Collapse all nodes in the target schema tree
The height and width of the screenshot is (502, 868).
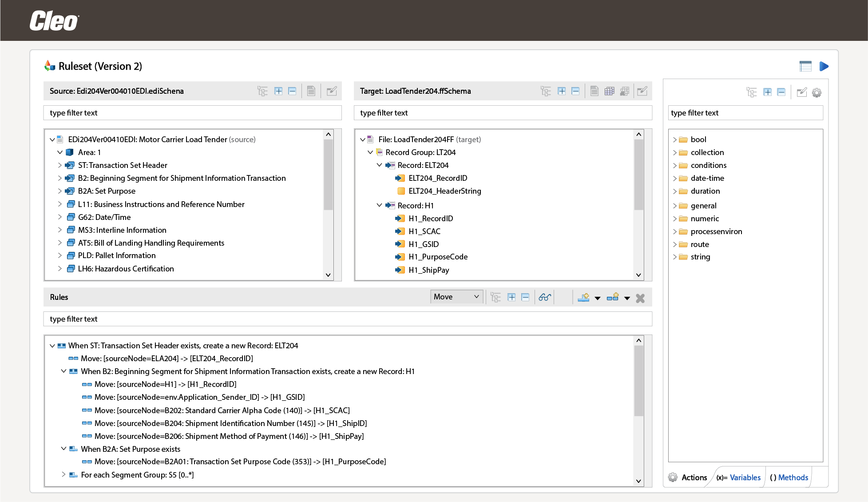(576, 91)
